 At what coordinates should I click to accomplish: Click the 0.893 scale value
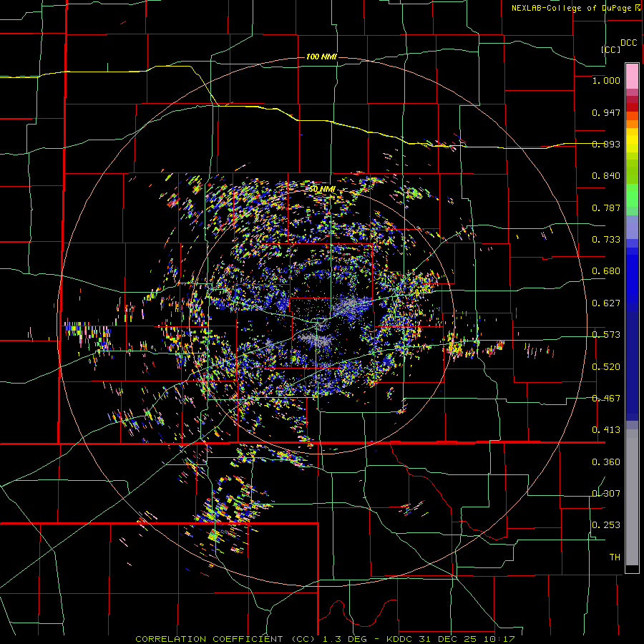(x=606, y=144)
